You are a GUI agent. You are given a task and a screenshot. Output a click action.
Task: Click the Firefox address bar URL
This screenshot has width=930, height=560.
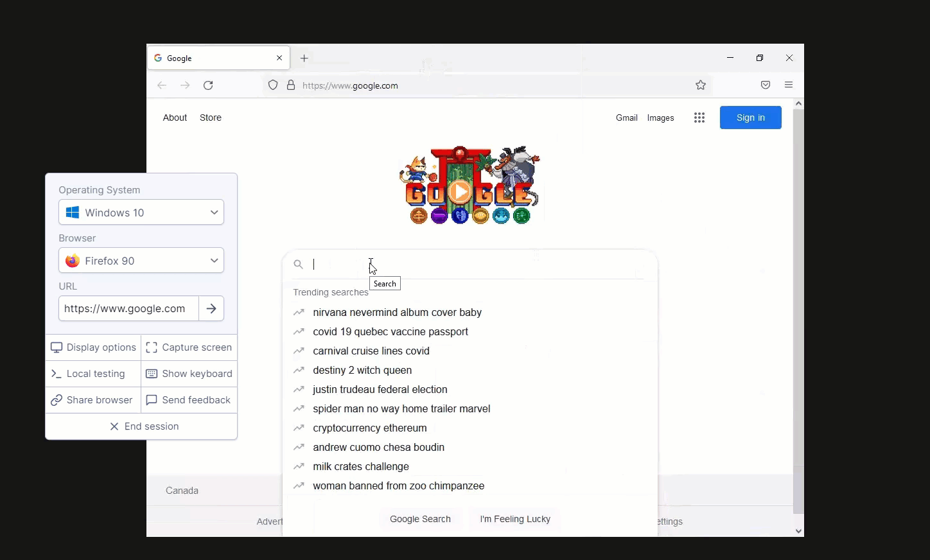[x=350, y=85]
